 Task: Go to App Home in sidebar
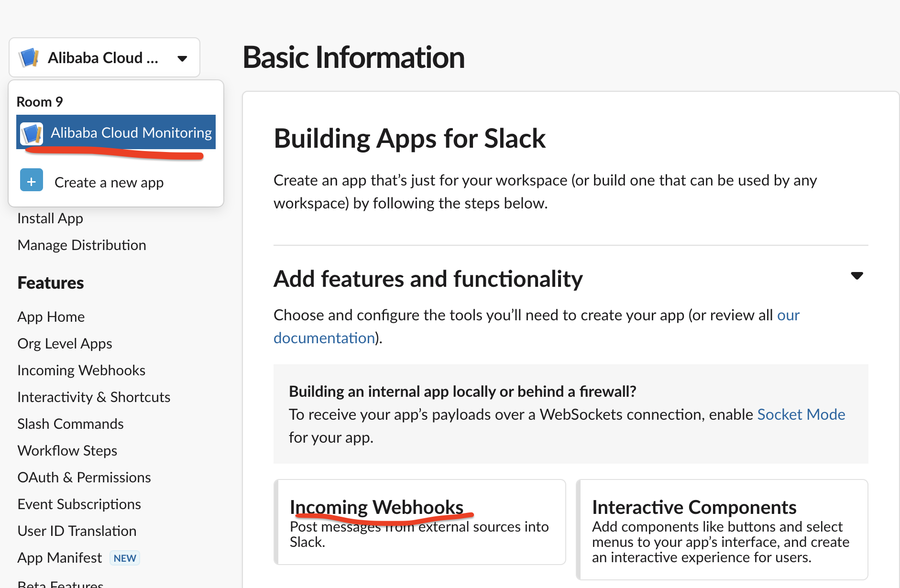[x=51, y=317]
